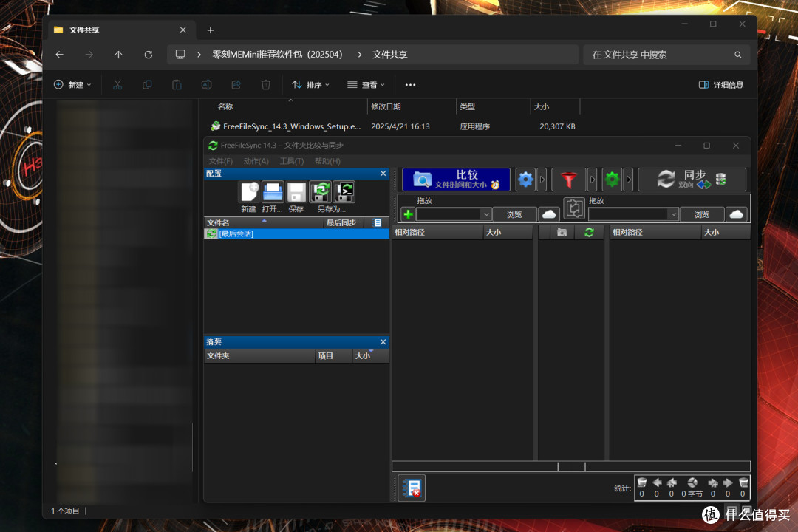Select the [最后会话] configuration entry
This screenshot has height=532, width=798.
coord(296,233)
